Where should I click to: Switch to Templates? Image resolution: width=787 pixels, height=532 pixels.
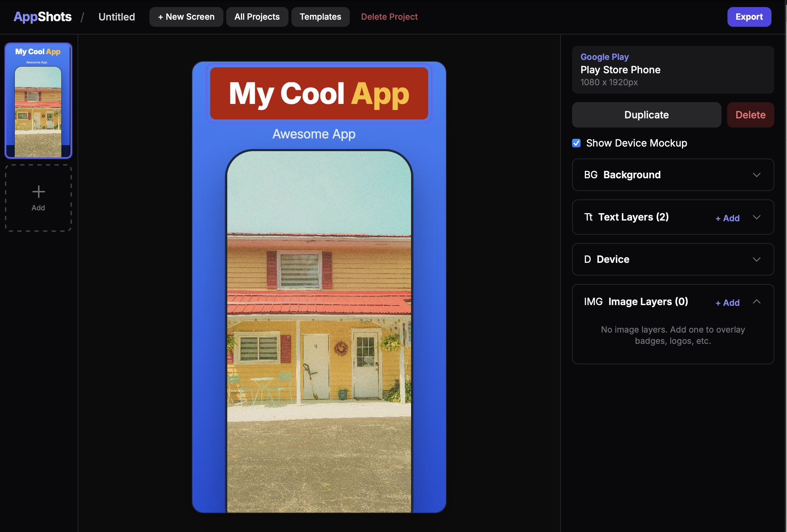320,17
